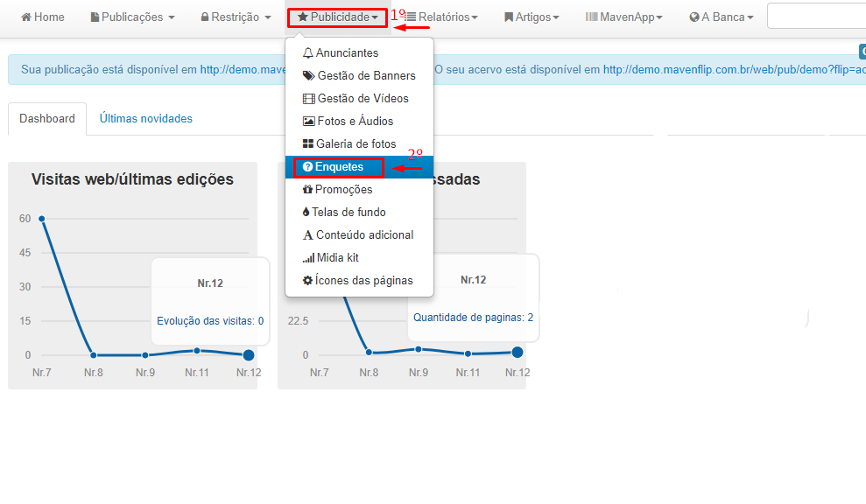Click the Nr.9 point on pages chart
Image resolution: width=866 pixels, height=504 pixels.
tap(418, 349)
